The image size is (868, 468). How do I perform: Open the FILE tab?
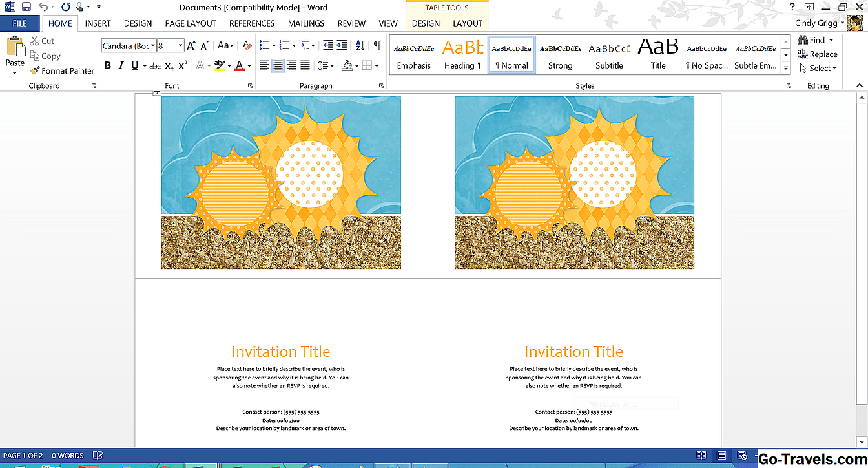tap(20, 23)
